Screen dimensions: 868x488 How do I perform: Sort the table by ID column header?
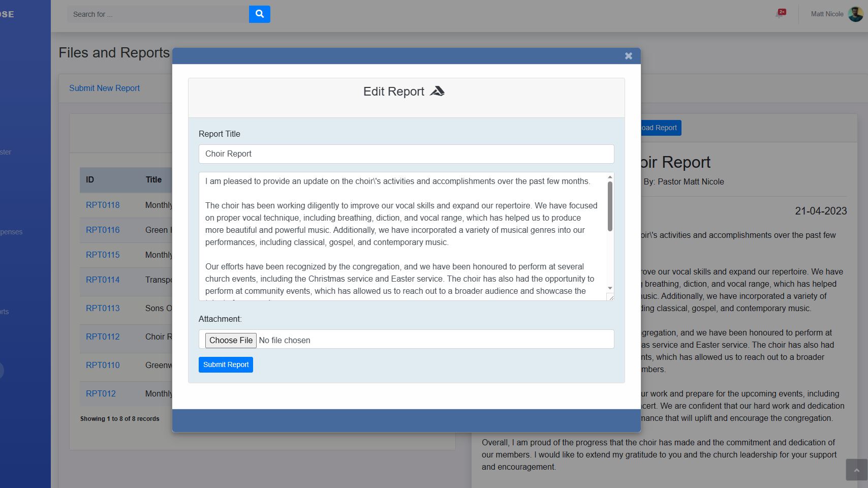(90, 179)
